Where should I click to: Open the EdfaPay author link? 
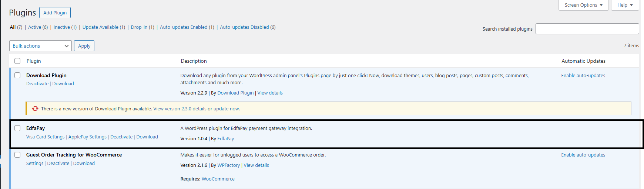[x=226, y=139]
